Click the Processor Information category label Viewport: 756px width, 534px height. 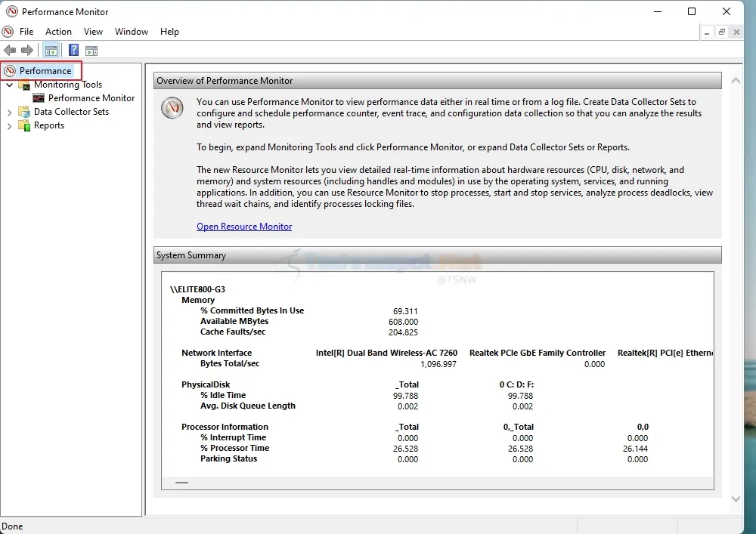click(x=225, y=427)
